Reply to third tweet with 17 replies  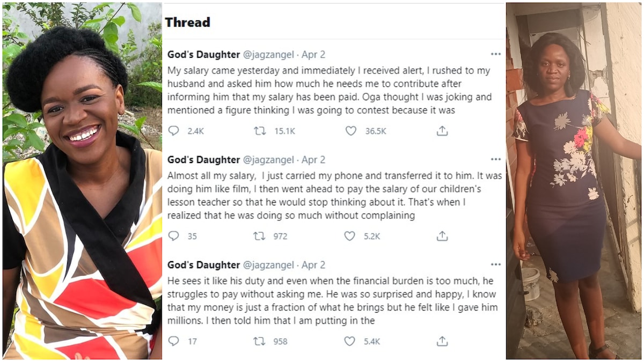173,341
